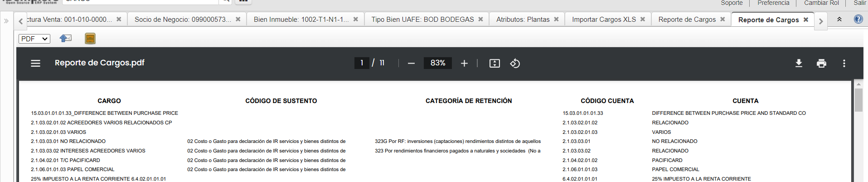Viewport: 868px width, 182px height.
Task: Zoom in on the PDF
Action: 464,63
